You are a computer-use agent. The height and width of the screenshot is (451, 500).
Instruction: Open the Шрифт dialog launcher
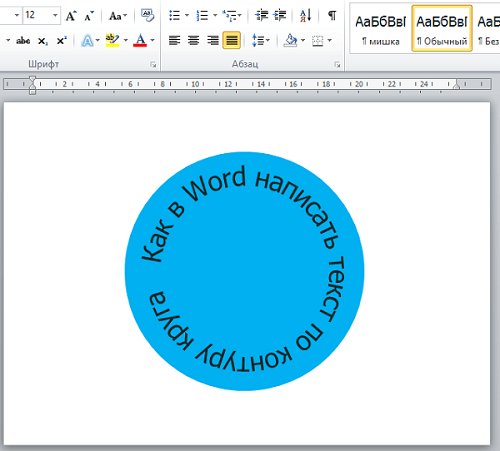tap(153, 64)
